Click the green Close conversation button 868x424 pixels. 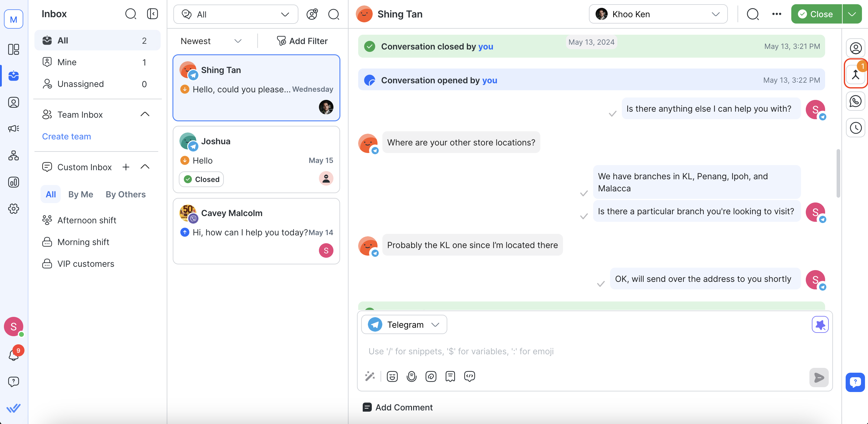pos(816,14)
